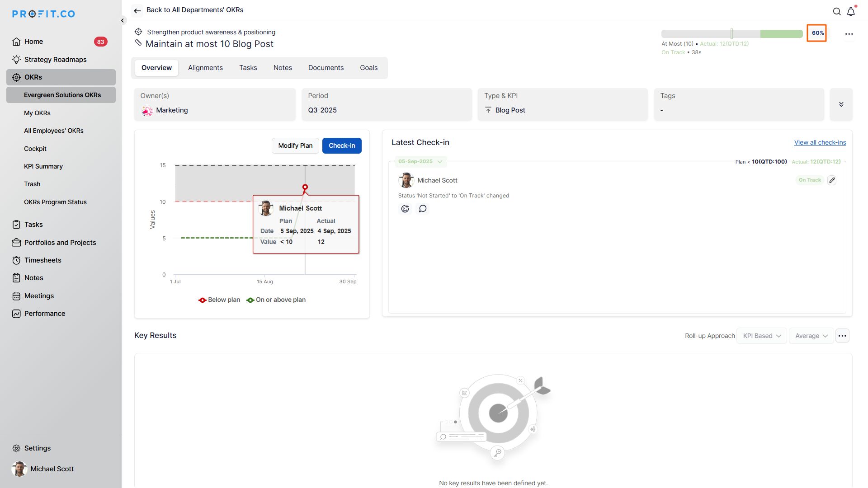Edit check-in with pencil icon

(832, 180)
